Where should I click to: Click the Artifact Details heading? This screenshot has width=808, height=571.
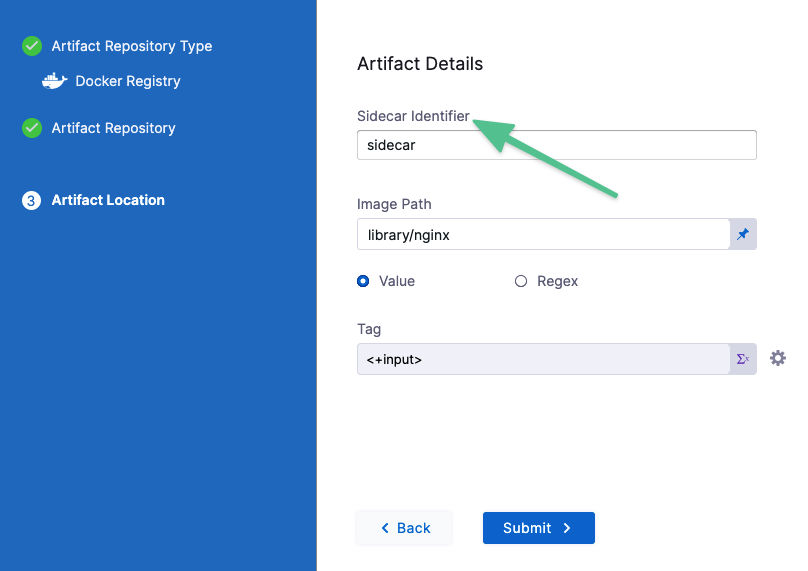[420, 64]
